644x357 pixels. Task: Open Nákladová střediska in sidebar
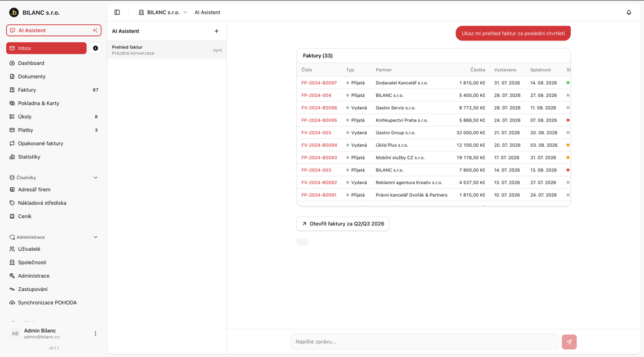pyautogui.click(x=54, y=203)
